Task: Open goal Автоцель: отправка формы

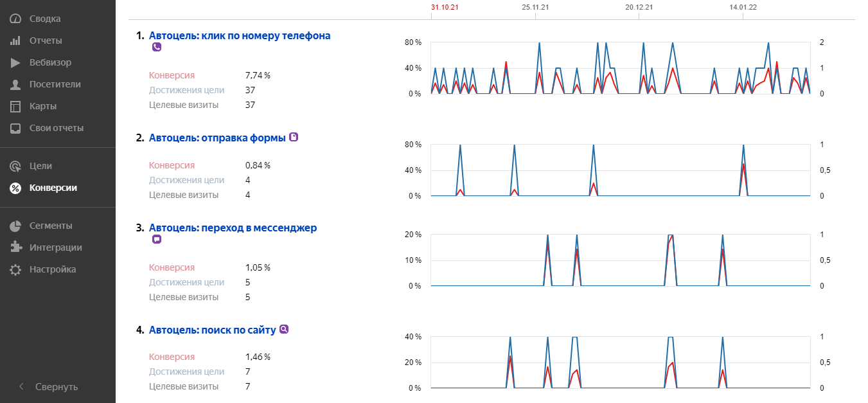Action: (217, 138)
